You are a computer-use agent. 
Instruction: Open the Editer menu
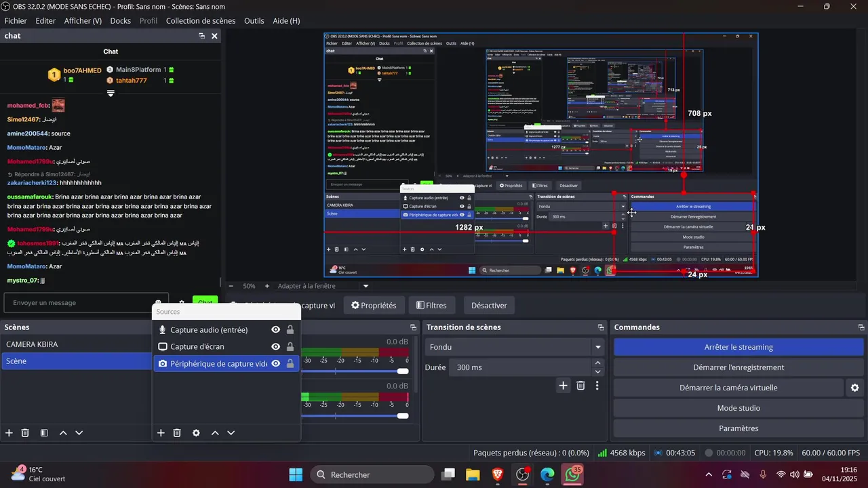click(45, 21)
